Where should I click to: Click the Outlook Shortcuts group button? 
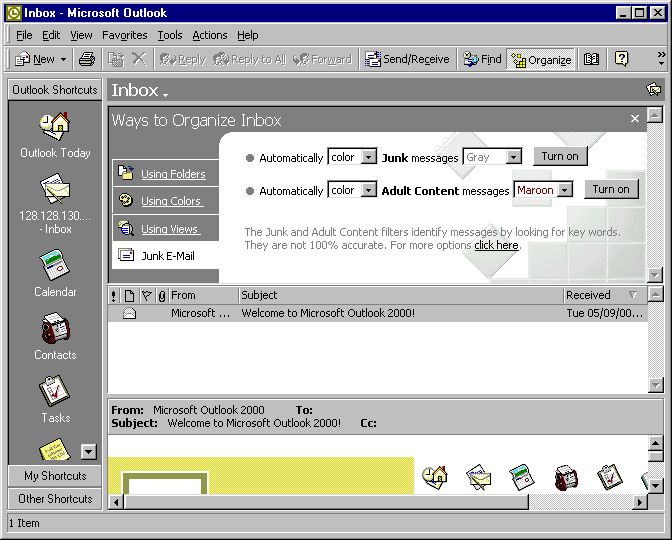tap(55, 90)
